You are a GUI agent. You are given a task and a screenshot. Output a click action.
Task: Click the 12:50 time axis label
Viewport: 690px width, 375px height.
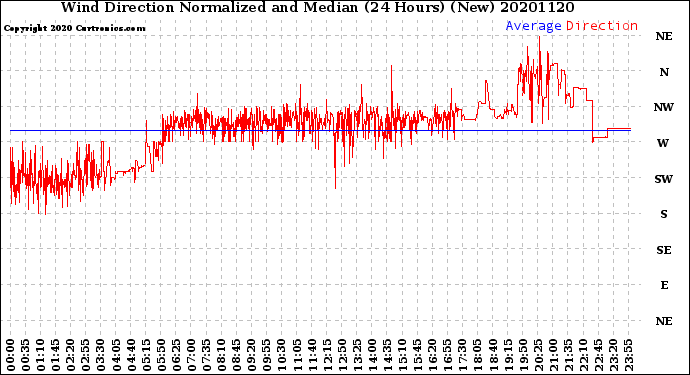342,355
